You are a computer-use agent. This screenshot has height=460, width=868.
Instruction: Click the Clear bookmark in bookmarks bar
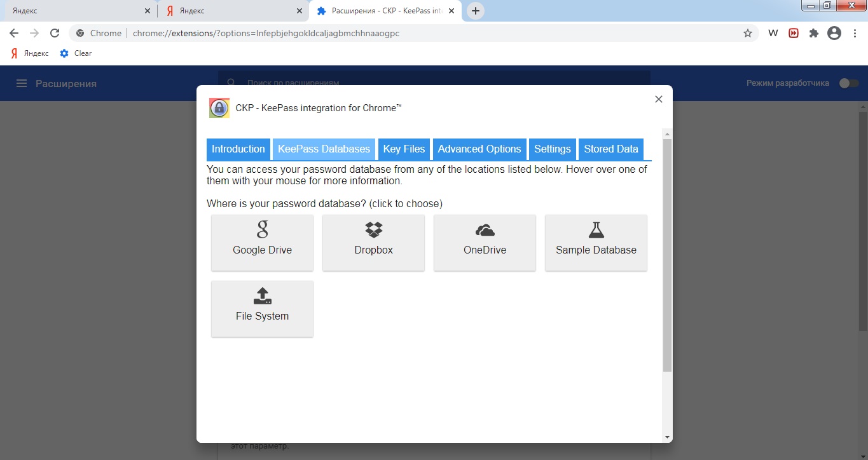click(x=76, y=53)
